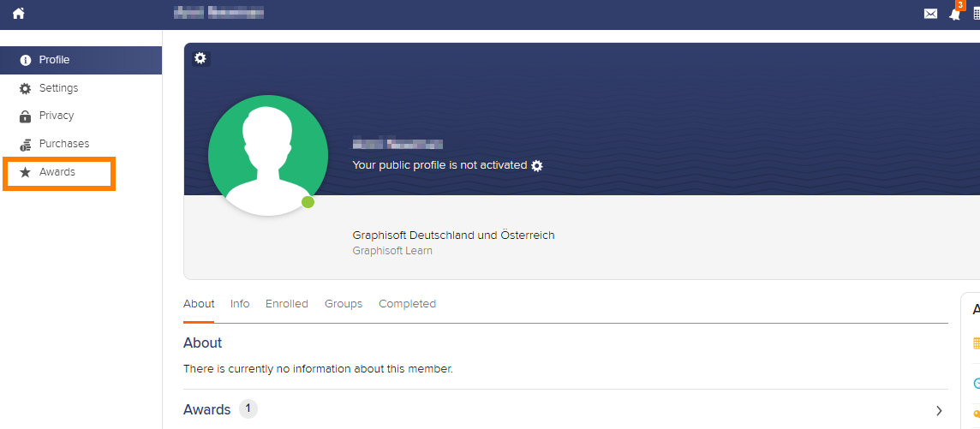The image size is (980, 429).
Task: Click the padlock Privacy icon
Action: pos(25,116)
